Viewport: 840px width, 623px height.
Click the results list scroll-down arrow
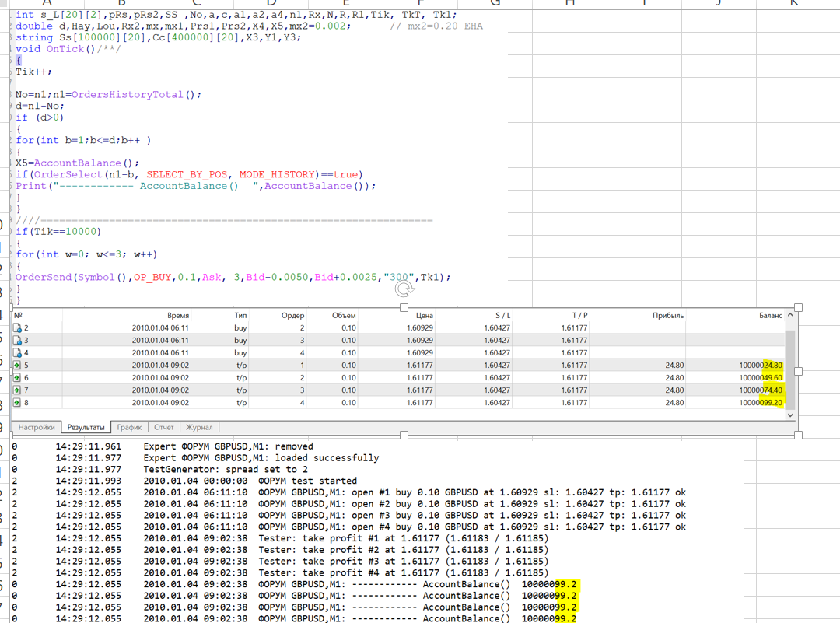(x=790, y=415)
